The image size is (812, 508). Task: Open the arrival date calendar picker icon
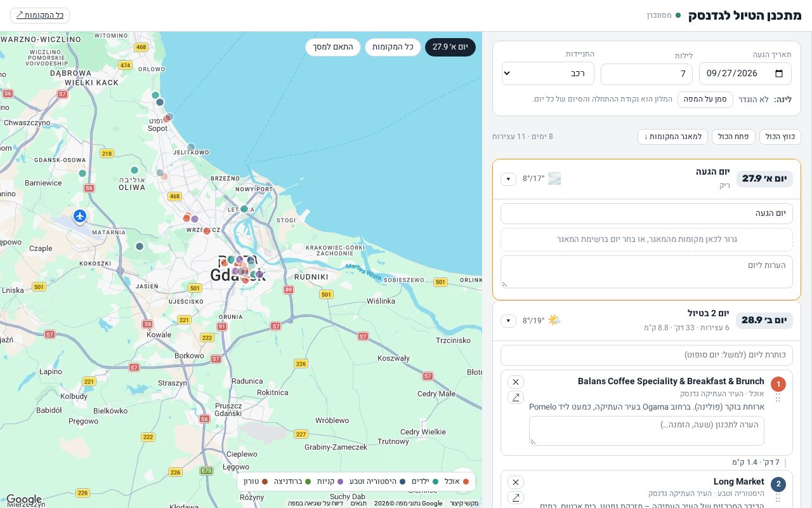[779, 74]
